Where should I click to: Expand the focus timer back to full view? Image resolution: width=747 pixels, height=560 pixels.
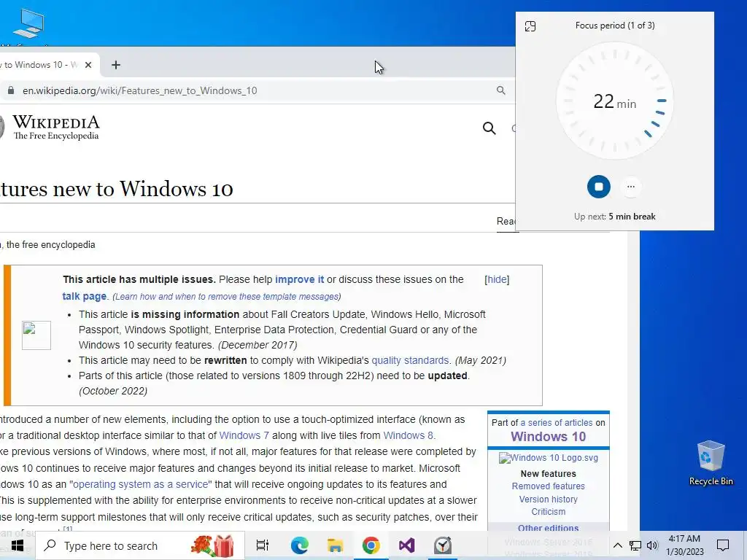(530, 26)
